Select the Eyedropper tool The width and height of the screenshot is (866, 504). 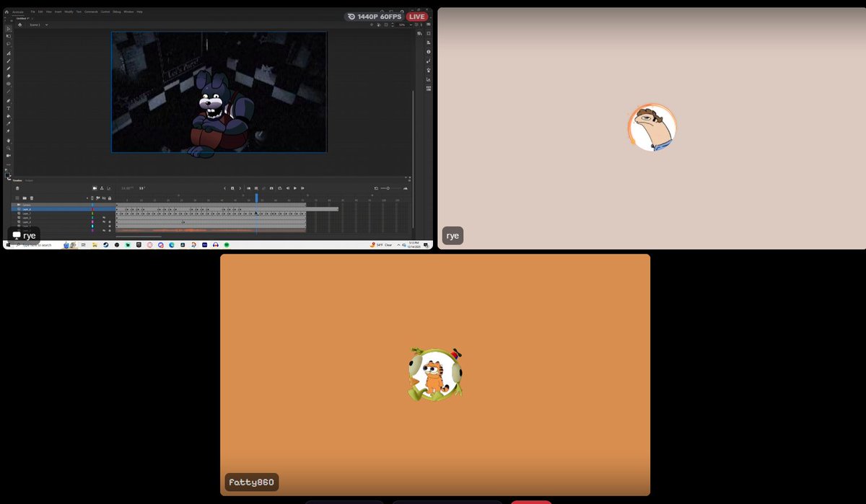click(x=9, y=123)
